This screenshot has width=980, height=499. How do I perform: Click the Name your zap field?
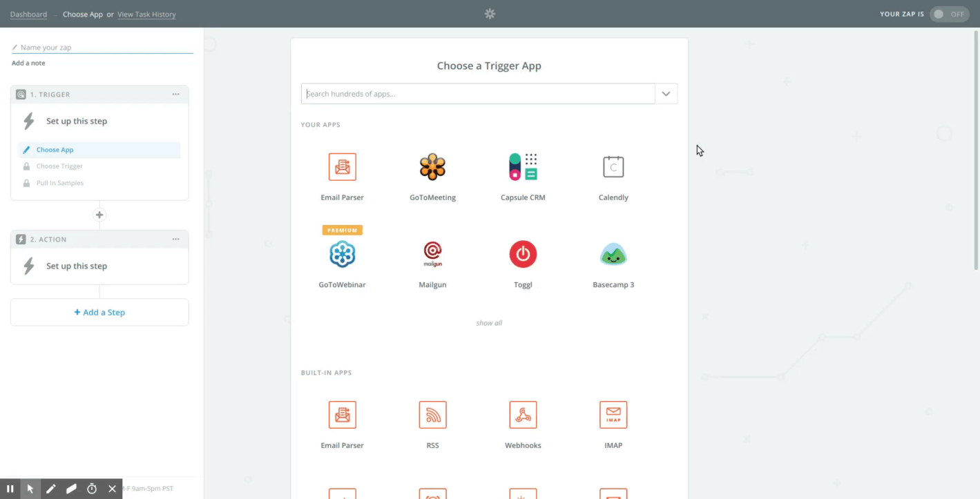(104, 48)
